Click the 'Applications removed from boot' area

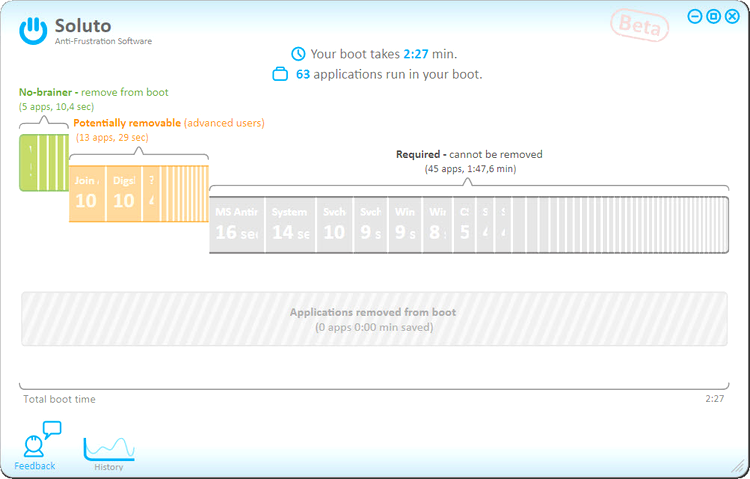375,319
